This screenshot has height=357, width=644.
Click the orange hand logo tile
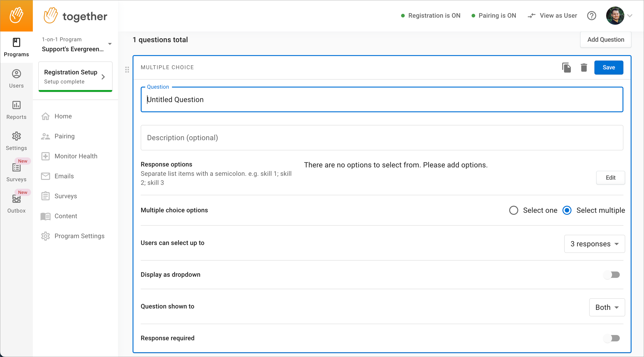[16, 16]
